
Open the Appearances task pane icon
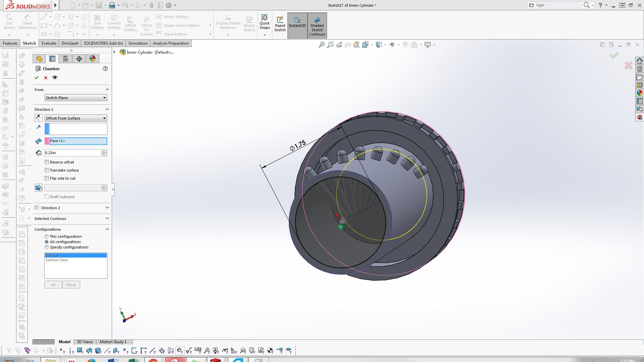coord(640,93)
